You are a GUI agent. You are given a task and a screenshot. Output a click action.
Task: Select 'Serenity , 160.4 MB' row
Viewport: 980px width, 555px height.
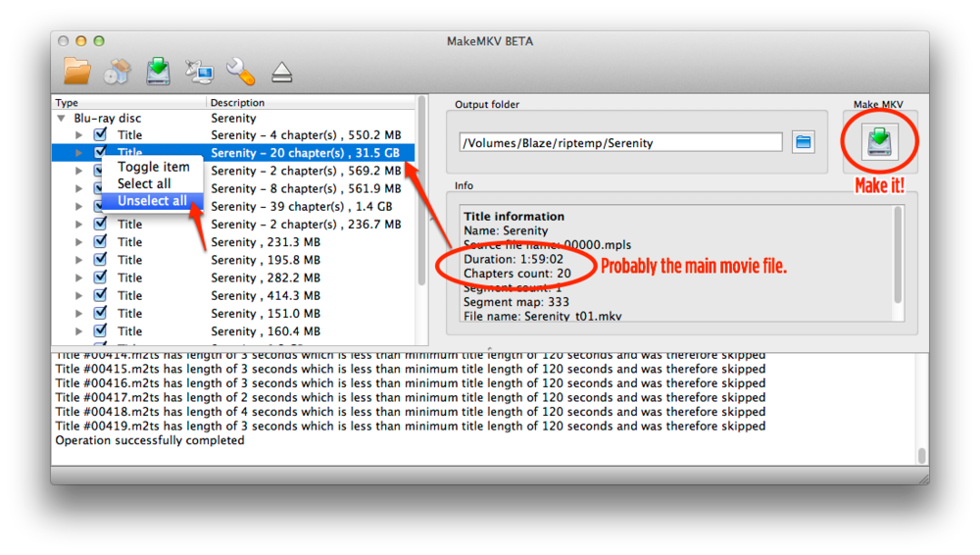pos(266,331)
